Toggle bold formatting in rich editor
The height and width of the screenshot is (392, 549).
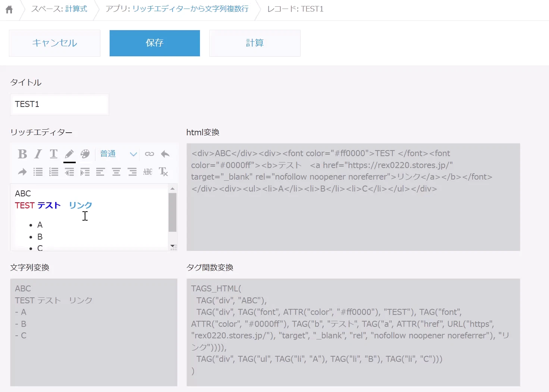click(22, 154)
